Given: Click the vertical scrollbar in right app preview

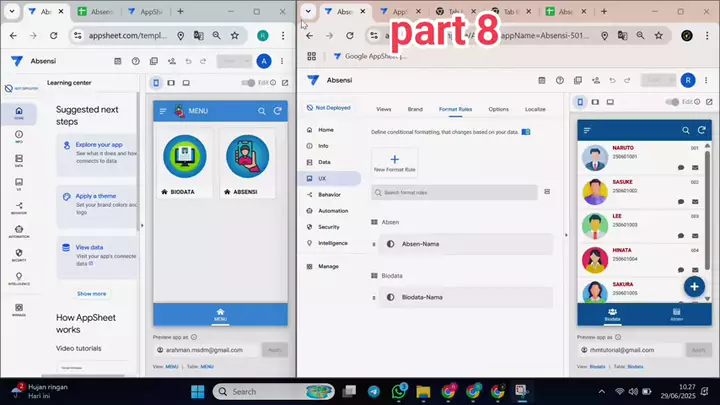Looking at the screenshot, I should (x=708, y=200).
